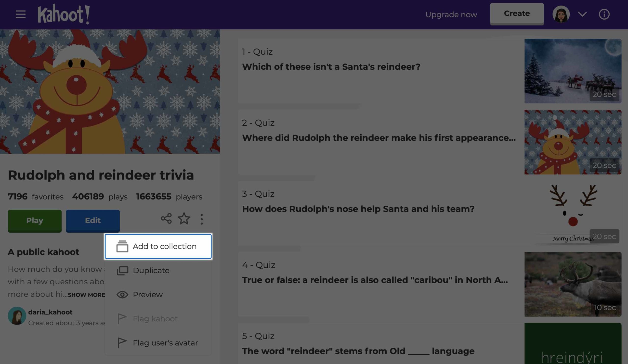The height and width of the screenshot is (364, 628).
Task: Expand the user account dropdown arrow
Action: 582,14
